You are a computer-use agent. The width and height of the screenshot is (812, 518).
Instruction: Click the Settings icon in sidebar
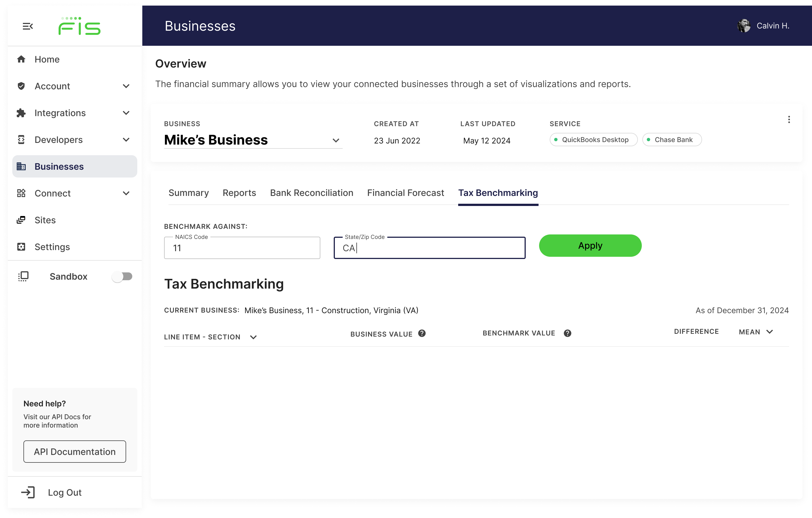click(x=21, y=247)
